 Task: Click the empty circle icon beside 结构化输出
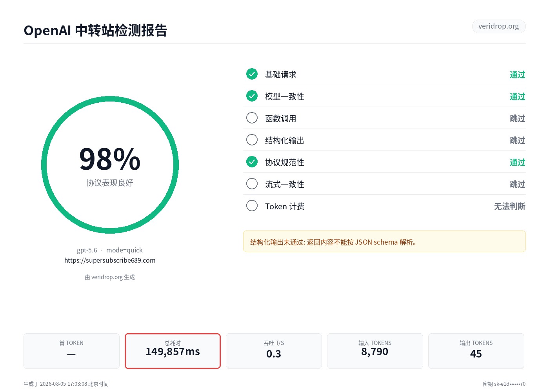252,140
